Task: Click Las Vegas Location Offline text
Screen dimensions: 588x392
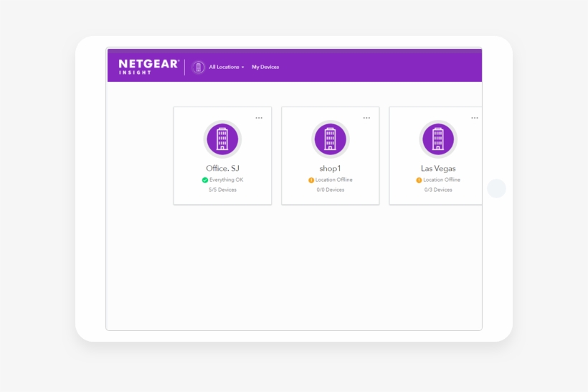Action: click(442, 180)
